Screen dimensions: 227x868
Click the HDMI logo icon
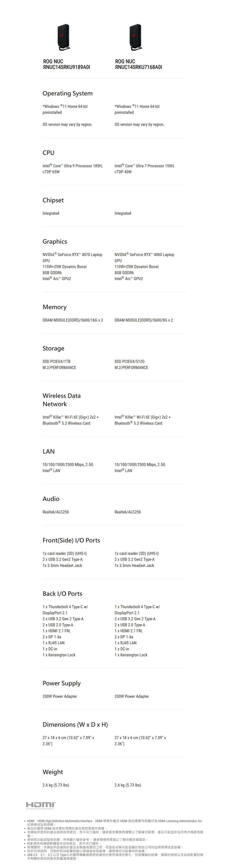point(41,805)
